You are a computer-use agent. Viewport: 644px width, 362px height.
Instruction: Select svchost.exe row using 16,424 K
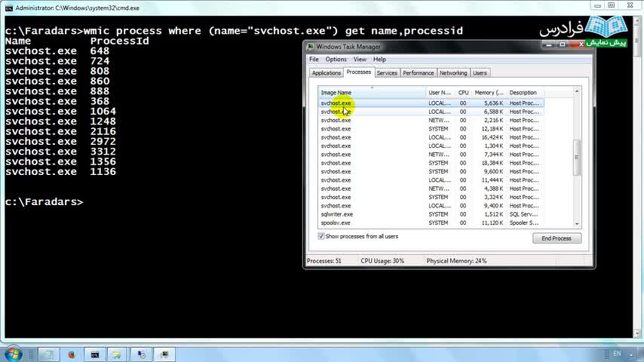click(x=431, y=137)
